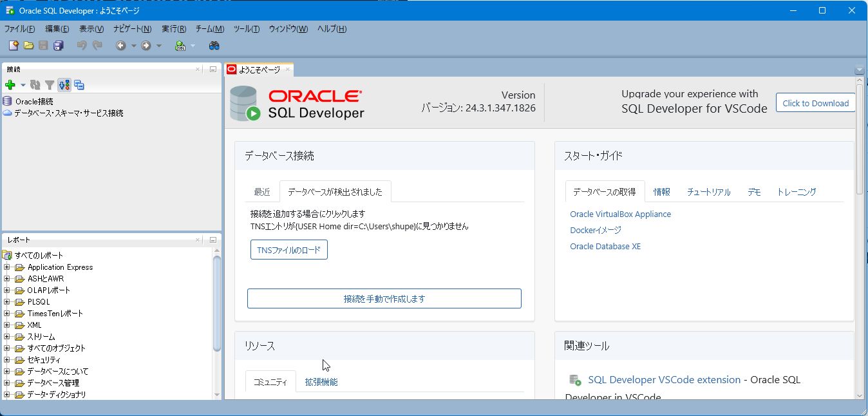The height and width of the screenshot is (416, 868).
Task: Toggle the sort order button in connections toolbar
Action: (64, 84)
